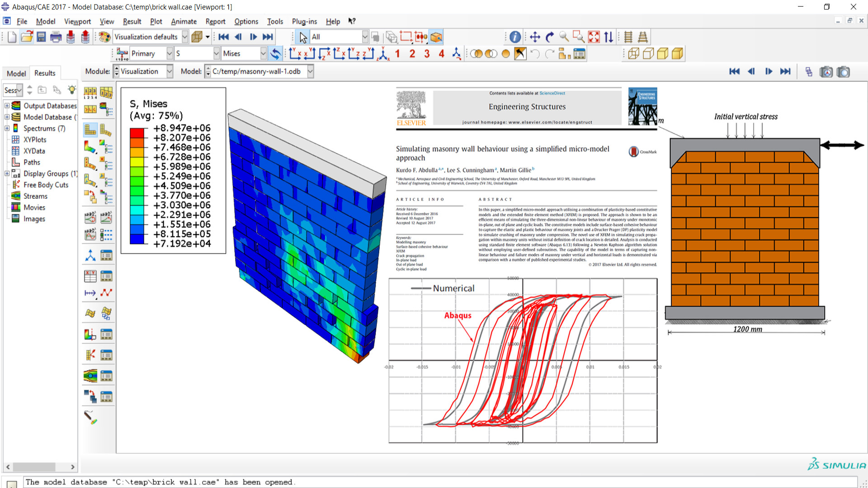Screen dimensions: 868x488
Task: Click the yellow legend color band
Action: click(x=137, y=162)
